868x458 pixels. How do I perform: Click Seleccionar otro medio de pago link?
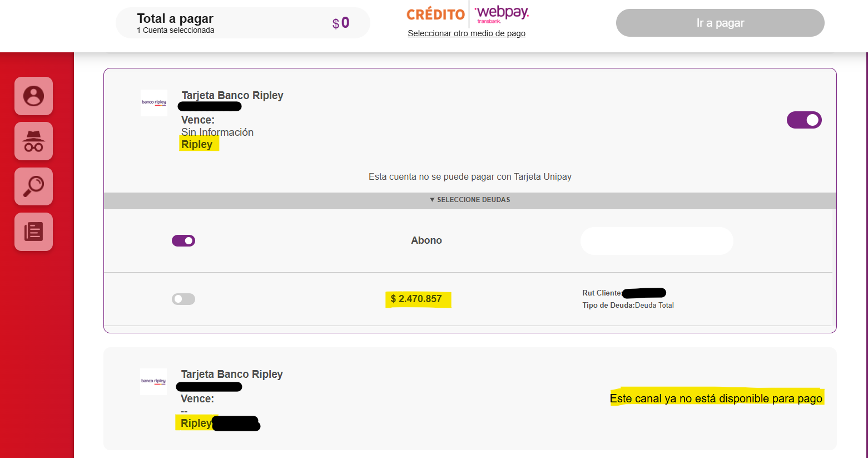(467, 33)
